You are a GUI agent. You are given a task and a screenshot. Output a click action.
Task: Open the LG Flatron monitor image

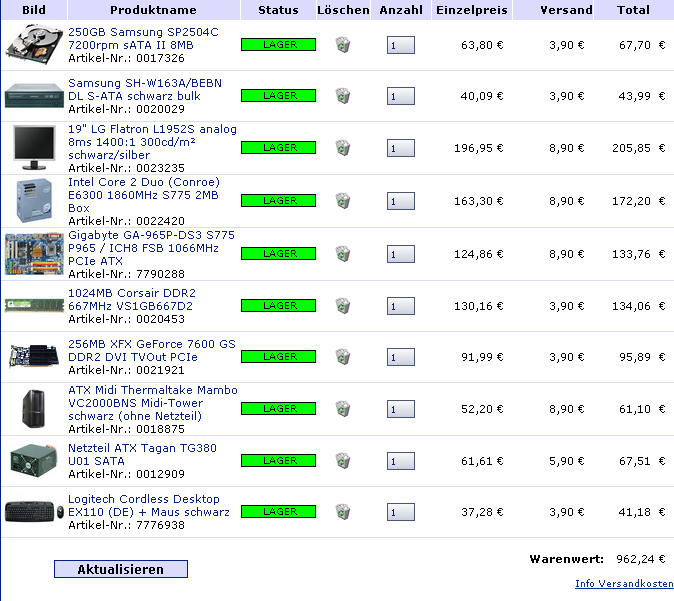tap(34, 147)
